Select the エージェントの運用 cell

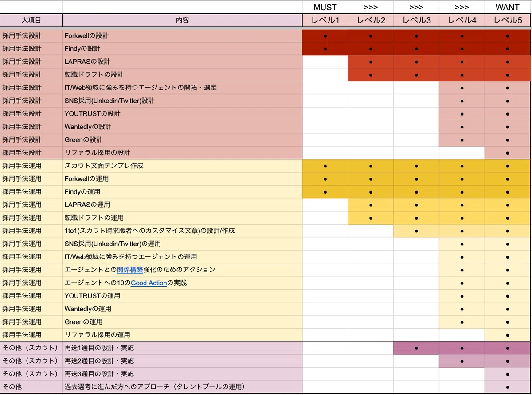click(182, 257)
